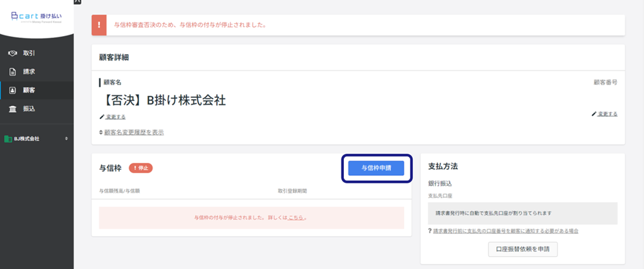Click the handshake icon beside 取引

12,53
